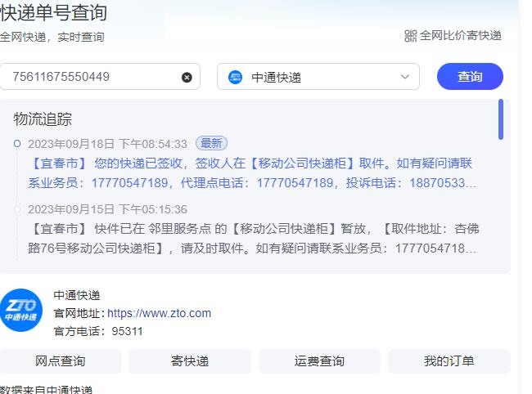Click the latest 已签收 tracking message
Viewport: 532px width, 394px height.
(x=252, y=173)
